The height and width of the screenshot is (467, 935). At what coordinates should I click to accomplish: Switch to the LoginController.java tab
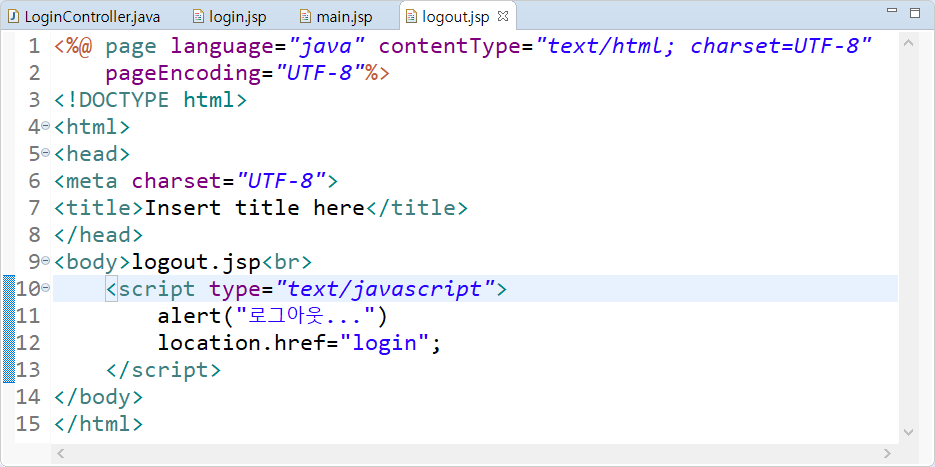coord(85,16)
